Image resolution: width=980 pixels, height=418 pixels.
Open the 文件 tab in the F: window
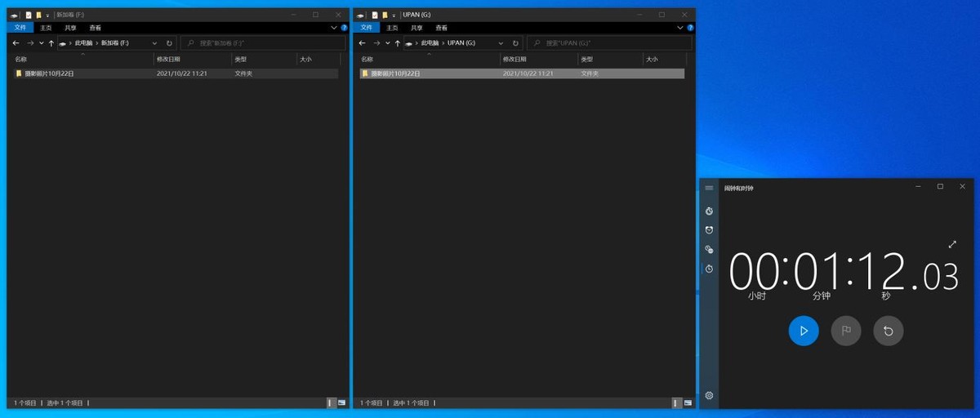pyautogui.click(x=20, y=28)
